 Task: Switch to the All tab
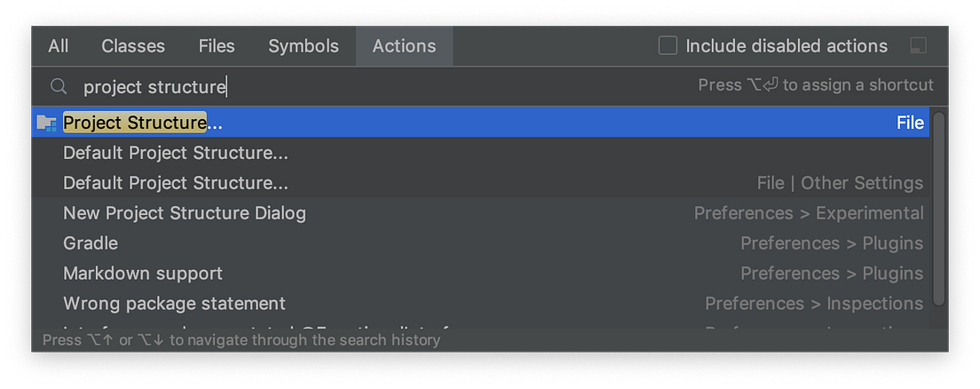59,46
